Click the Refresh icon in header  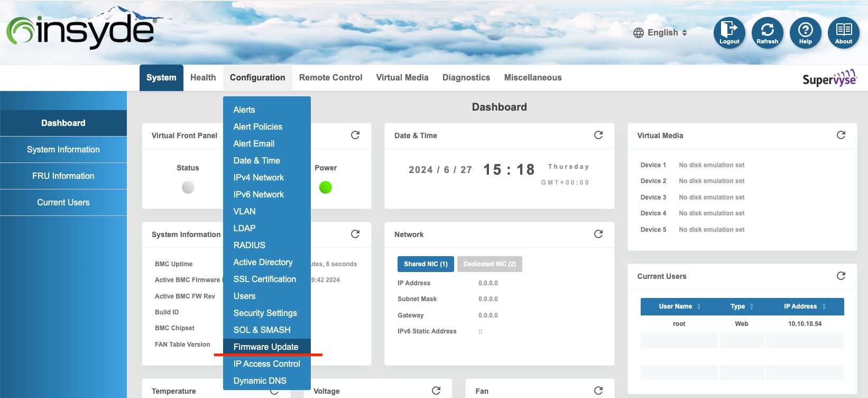pos(767,33)
